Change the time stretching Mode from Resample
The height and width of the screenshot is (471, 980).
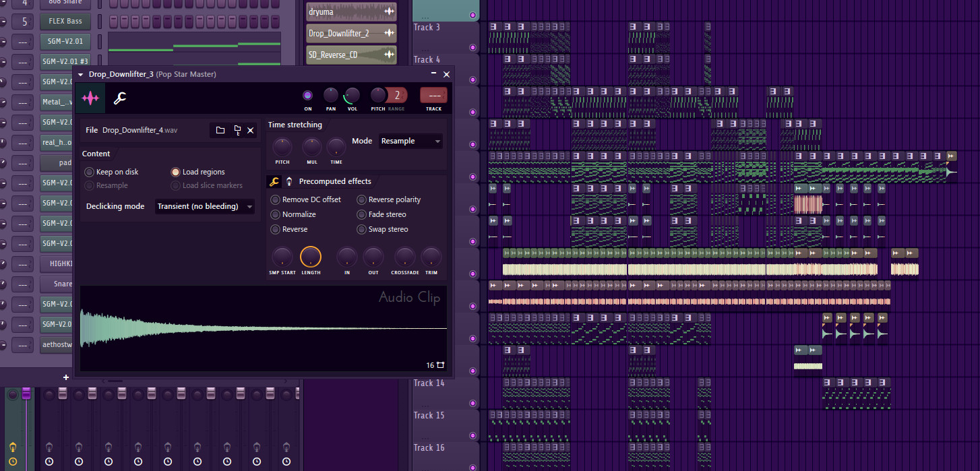pos(410,141)
